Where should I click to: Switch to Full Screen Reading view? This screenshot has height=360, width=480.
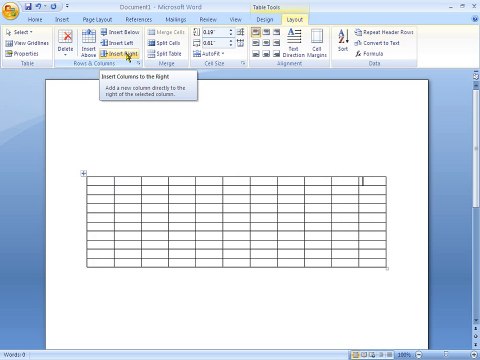click(364, 355)
